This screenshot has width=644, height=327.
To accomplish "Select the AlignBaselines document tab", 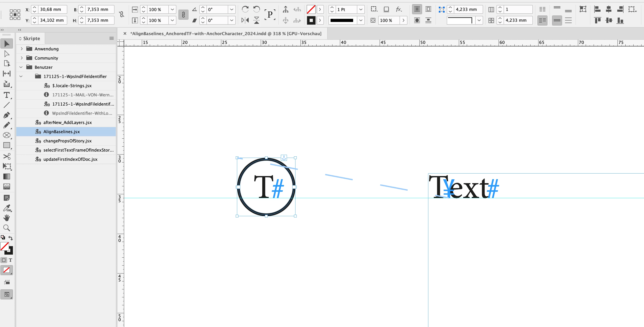I will click(226, 33).
